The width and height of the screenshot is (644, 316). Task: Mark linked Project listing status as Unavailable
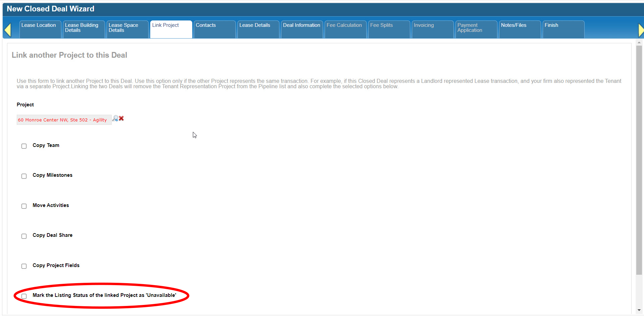24,296
